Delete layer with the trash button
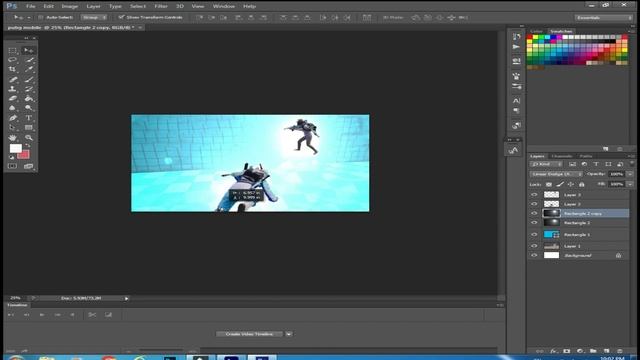640x360 pixels. pyautogui.click(x=620, y=351)
